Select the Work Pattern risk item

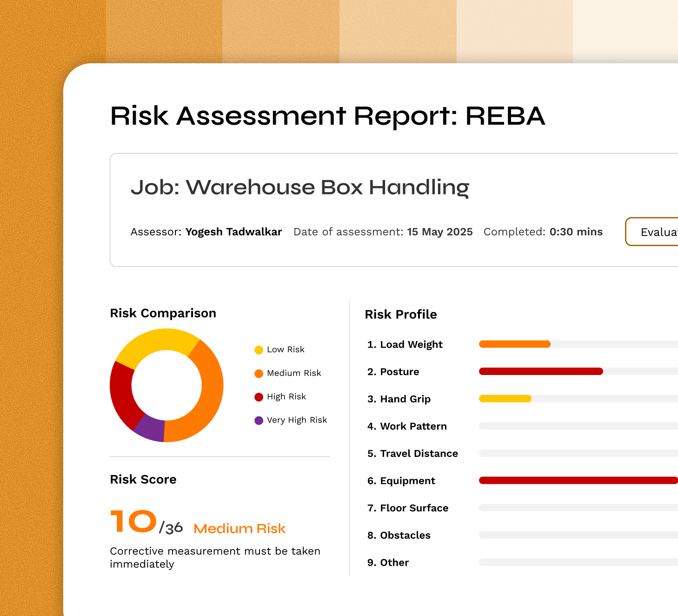tap(407, 426)
